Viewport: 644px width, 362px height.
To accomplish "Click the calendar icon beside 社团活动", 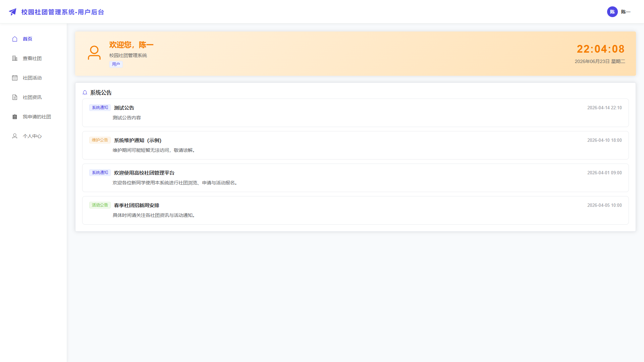I will (15, 78).
